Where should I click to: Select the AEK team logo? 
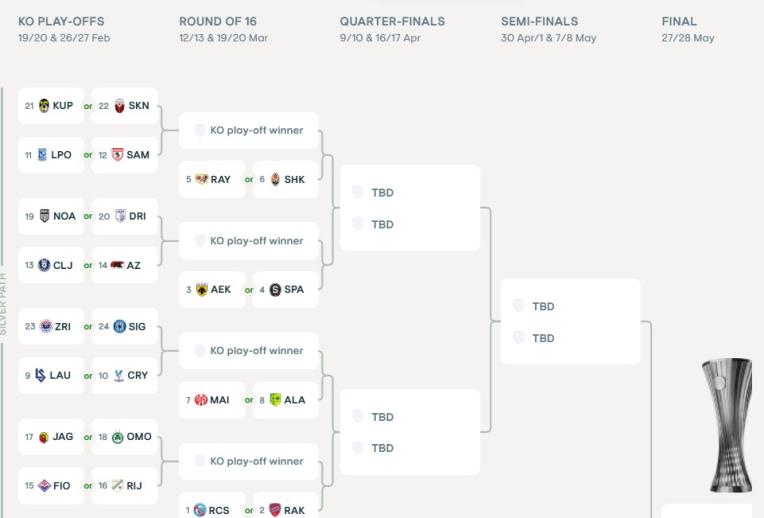(x=201, y=290)
